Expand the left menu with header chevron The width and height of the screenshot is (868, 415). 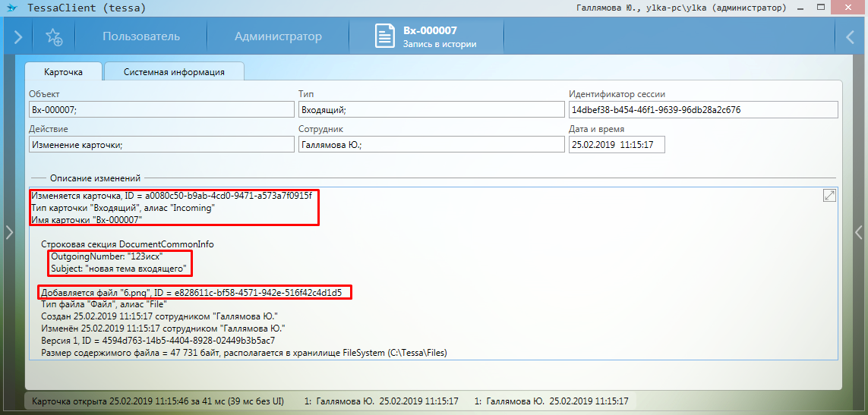point(17,36)
